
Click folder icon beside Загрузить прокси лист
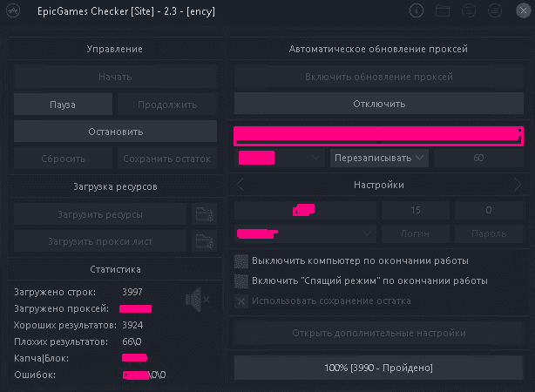point(205,241)
